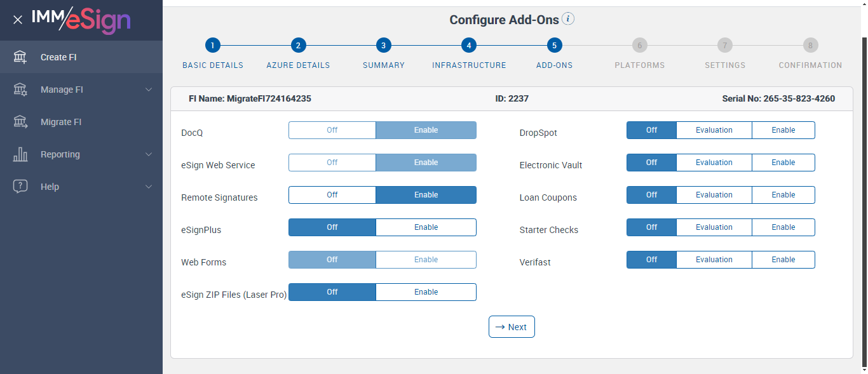
Task: Enable eSign ZIP Files (Laser Pro)
Action: (x=426, y=292)
